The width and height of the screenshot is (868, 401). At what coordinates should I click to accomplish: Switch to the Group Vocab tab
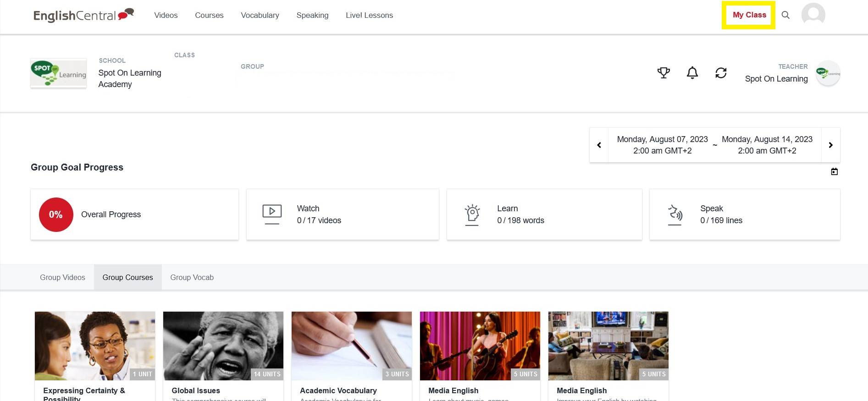click(x=192, y=277)
